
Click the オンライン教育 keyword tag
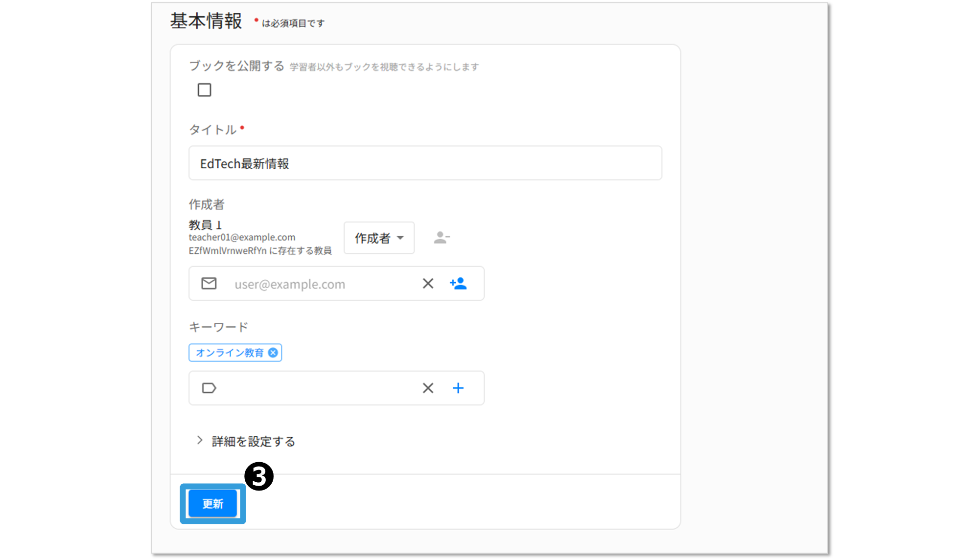tap(229, 353)
